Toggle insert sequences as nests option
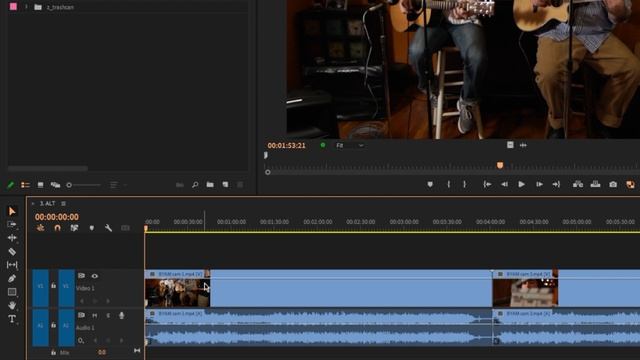Screen dimensions: 640x360 (40, 228)
